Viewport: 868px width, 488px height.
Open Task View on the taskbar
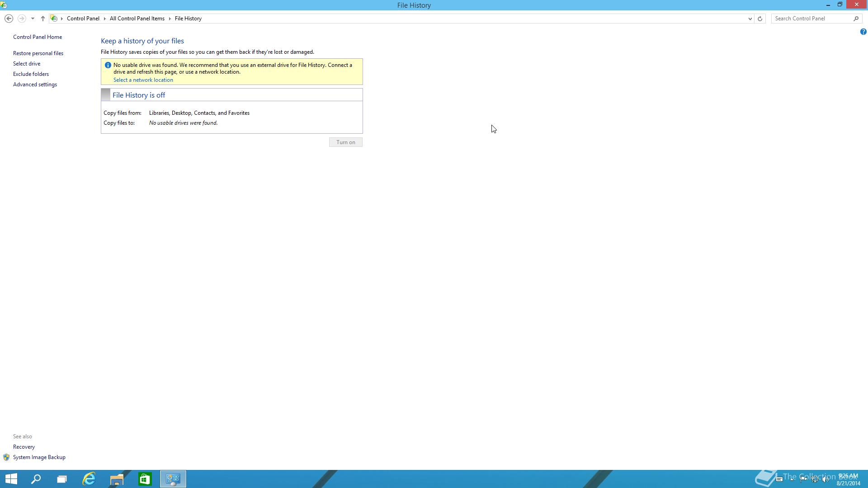click(x=62, y=479)
